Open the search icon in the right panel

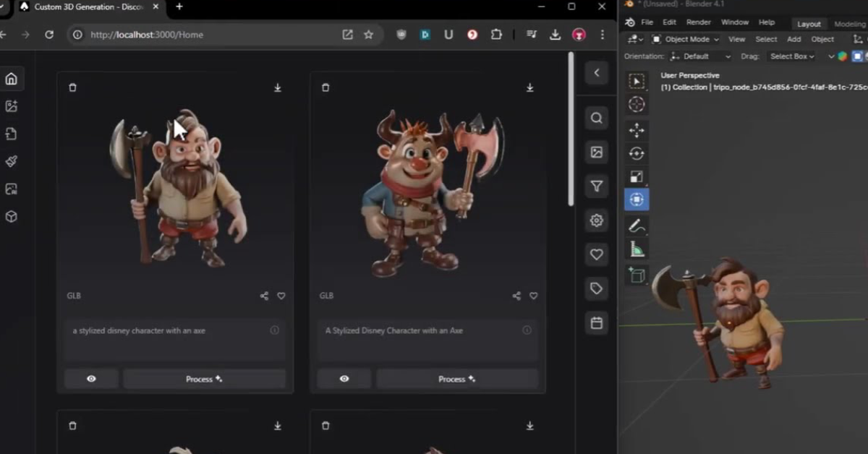coord(596,117)
